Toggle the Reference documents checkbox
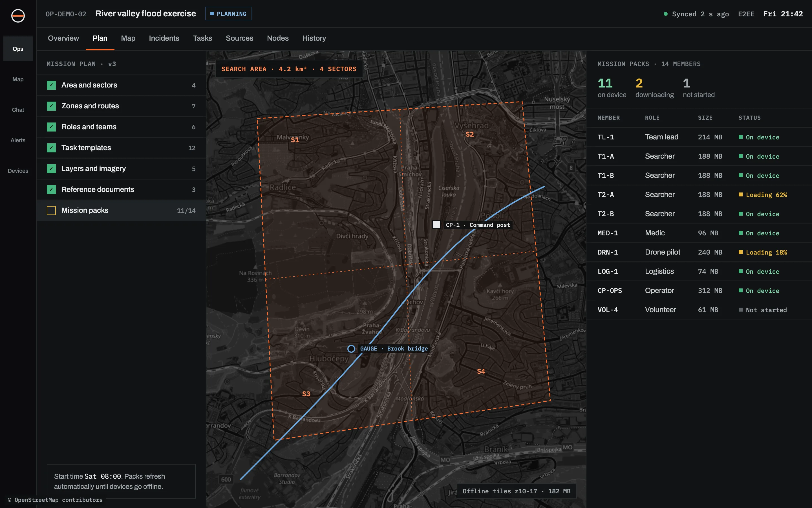Image resolution: width=812 pixels, height=508 pixels. tap(51, 189)
